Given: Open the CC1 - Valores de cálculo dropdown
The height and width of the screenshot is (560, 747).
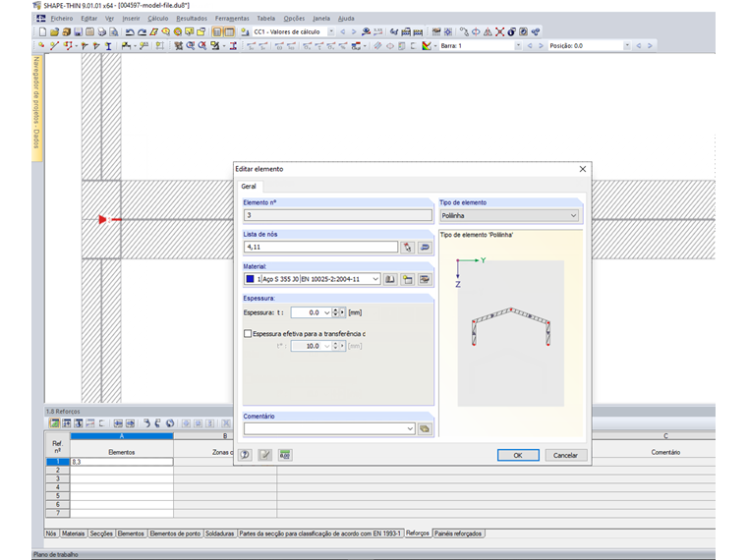Looking at the screenshot, I should point(331,31).
